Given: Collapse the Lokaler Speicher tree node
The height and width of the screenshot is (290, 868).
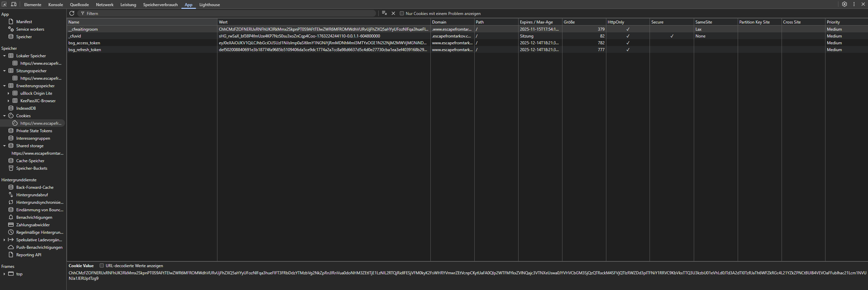Looking at the screenshot, I should click(4, 56).
